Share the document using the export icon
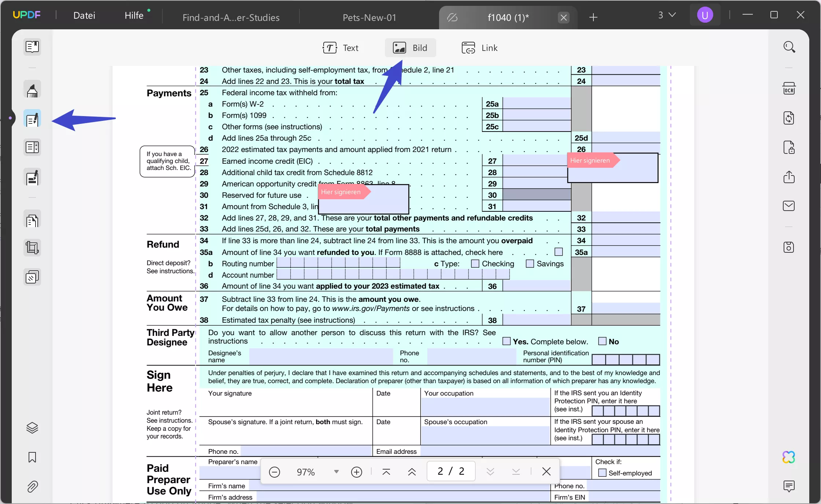Image resolution: width=821 pixels, height=504 pixels. [789, 177]
